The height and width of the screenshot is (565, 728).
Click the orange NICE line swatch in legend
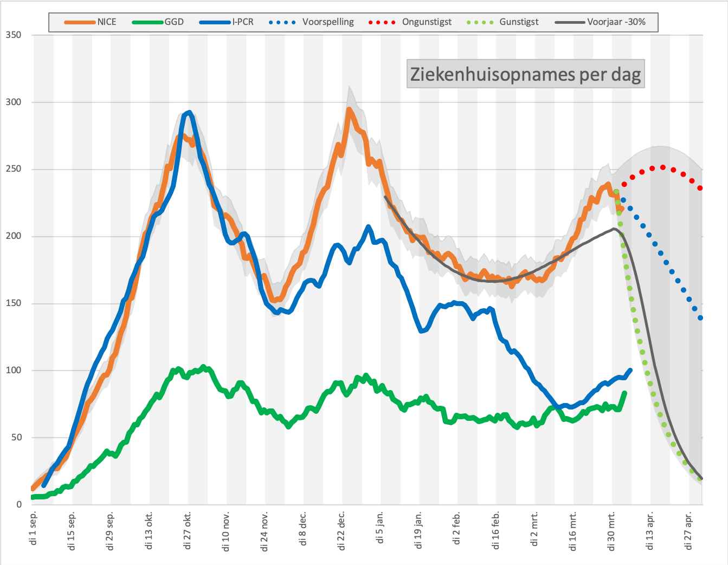[80, 22]
